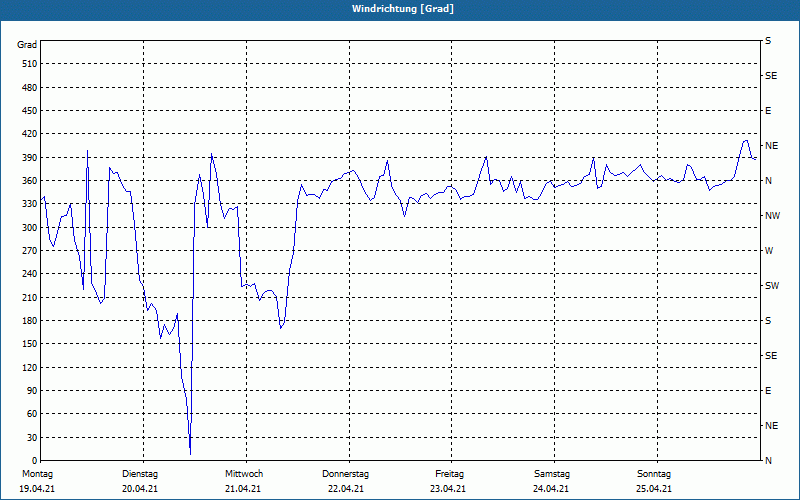Select the 510 y-axis value
This screenshot has height=500, width=800.
click(x=30, y=64)
